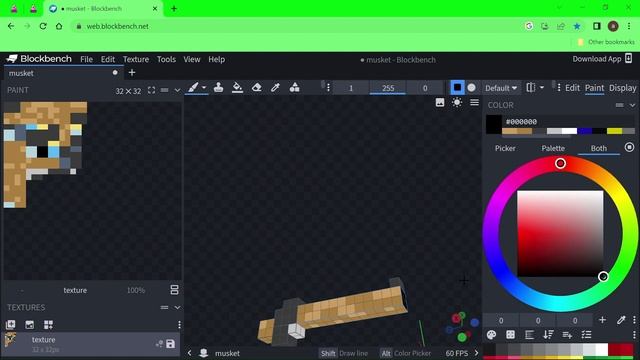640x360 pixels.
Task: Open the Edit menu
Action: click(108, 59)
